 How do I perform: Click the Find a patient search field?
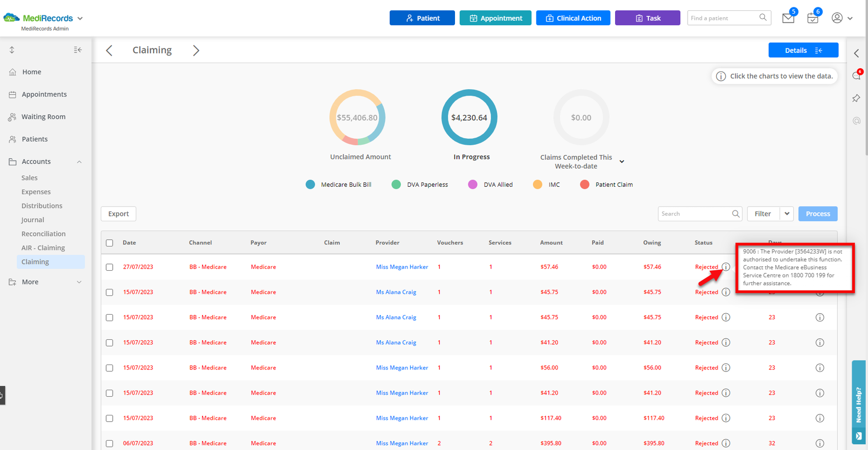(722, 18)
